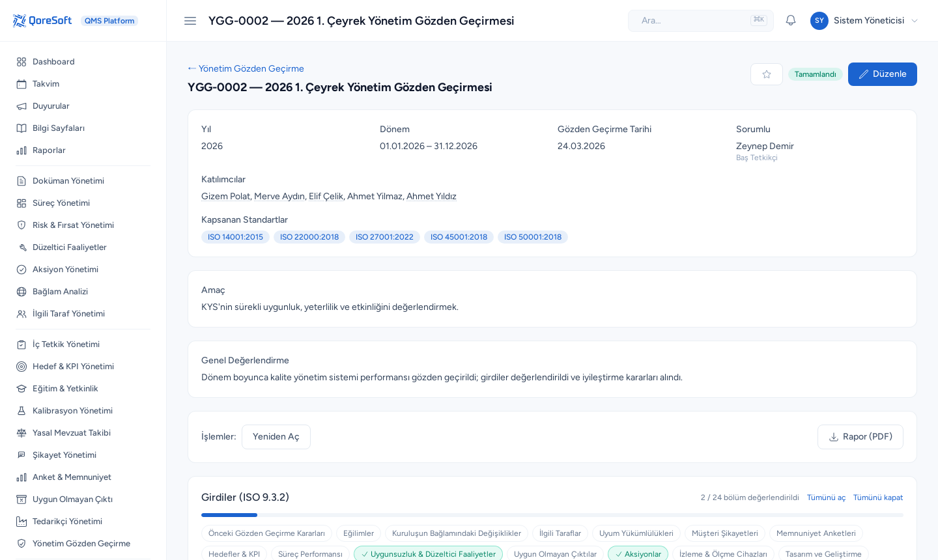This screenshot has width=938, height=560.
Task: Click the Girdiler progress bar
Action: pos(552,515)
